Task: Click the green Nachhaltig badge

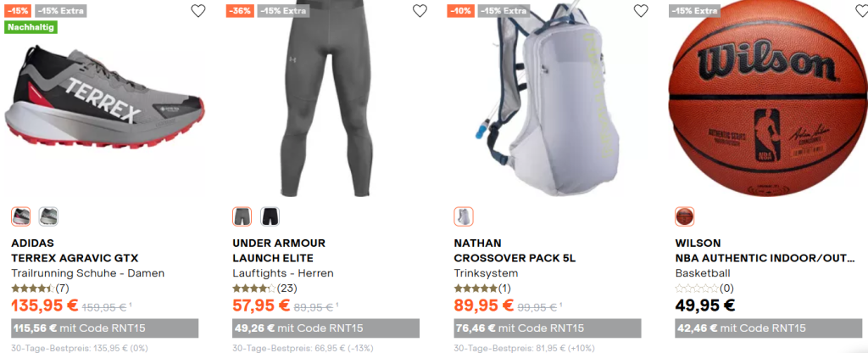Action: click(x=31, y=26)
